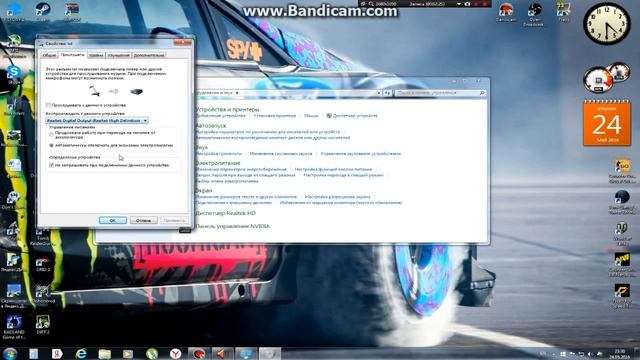Click the tray volume speaker icon
This screenshot has height=360, width=640.
[591, 354]
